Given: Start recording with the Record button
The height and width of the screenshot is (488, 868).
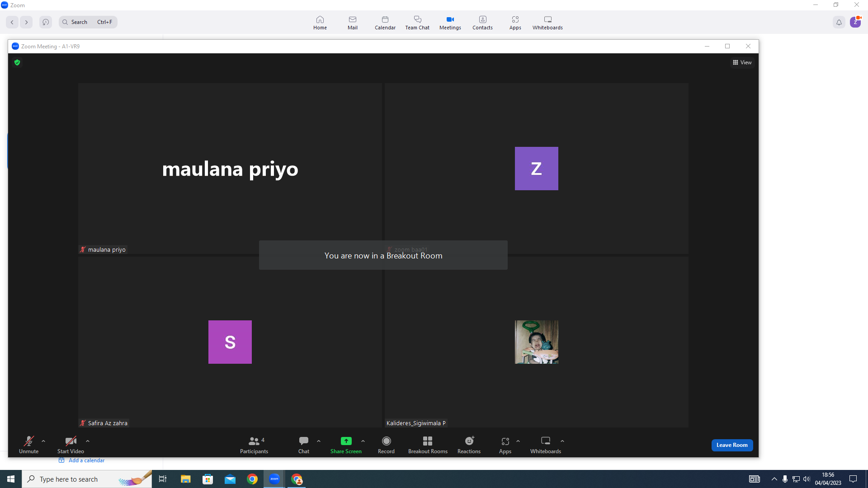Looking at the screenshot, I should coord(386,445).
